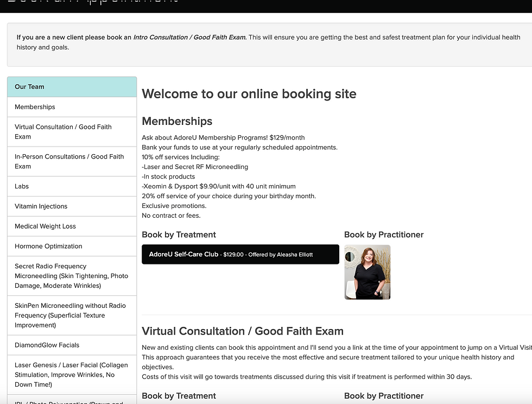532x404 pixels.
Task: Click the Book by Treatment label under Memberships
Action: pos(179,235)
